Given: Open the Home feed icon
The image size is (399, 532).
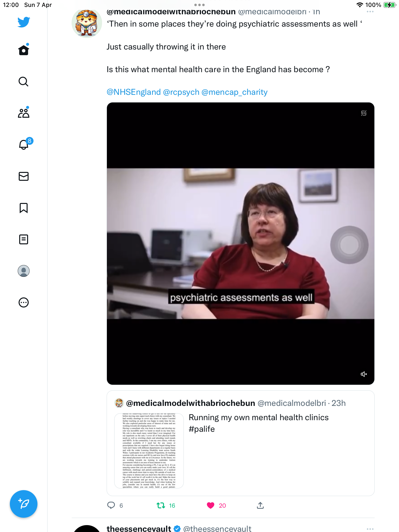Looking at the screenshot, I should (24, 50).
